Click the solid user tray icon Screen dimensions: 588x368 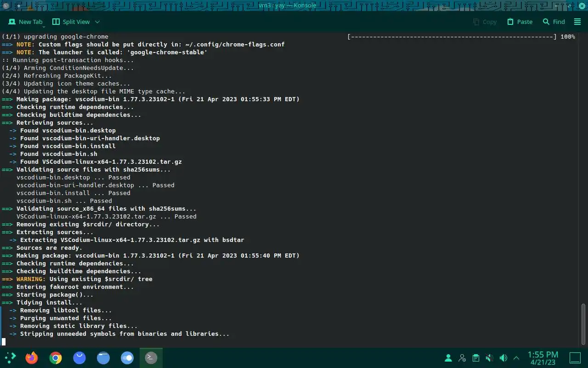[448, 358]
